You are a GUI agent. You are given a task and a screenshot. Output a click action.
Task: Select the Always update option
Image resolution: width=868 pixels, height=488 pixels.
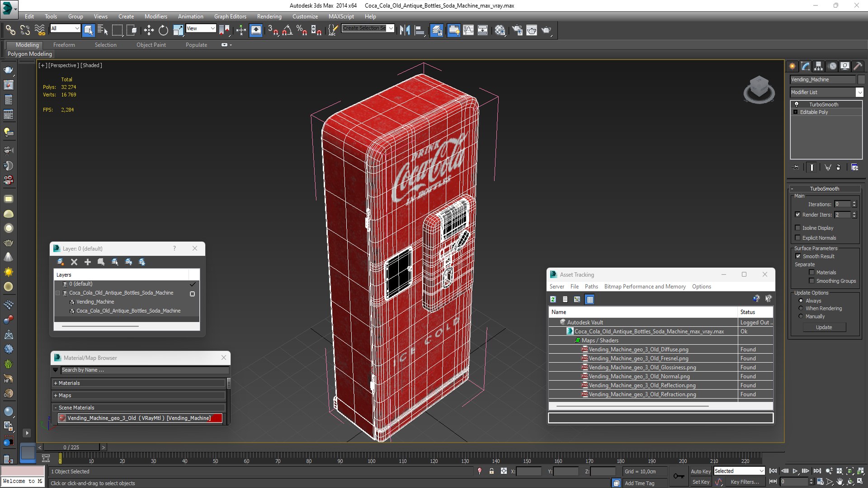(x=801, y=300)
